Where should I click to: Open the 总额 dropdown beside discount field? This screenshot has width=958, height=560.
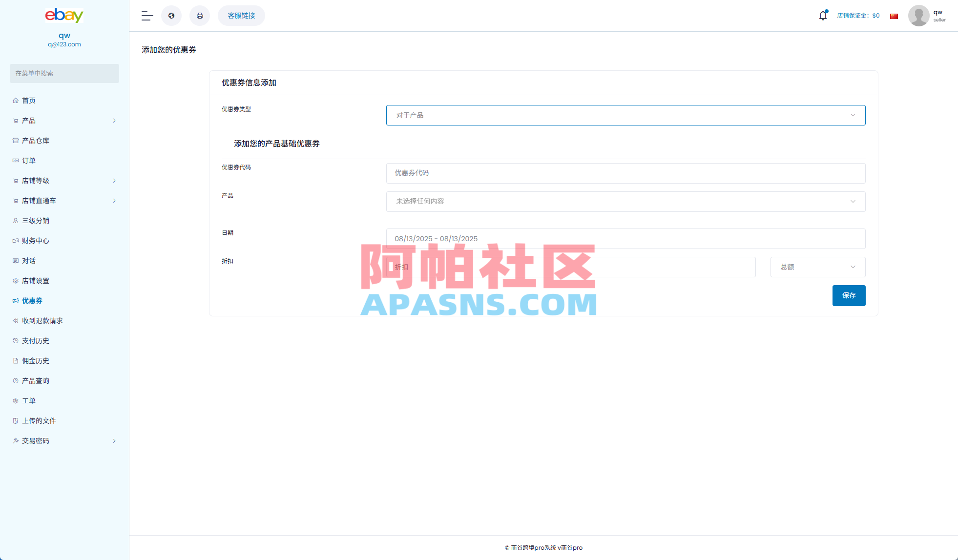pos(817,267)
